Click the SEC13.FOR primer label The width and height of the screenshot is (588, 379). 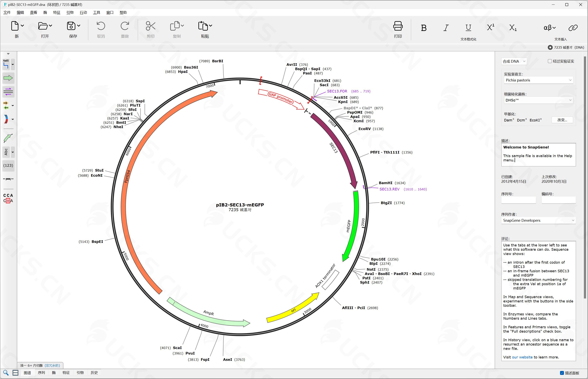(x=337, y=91)
